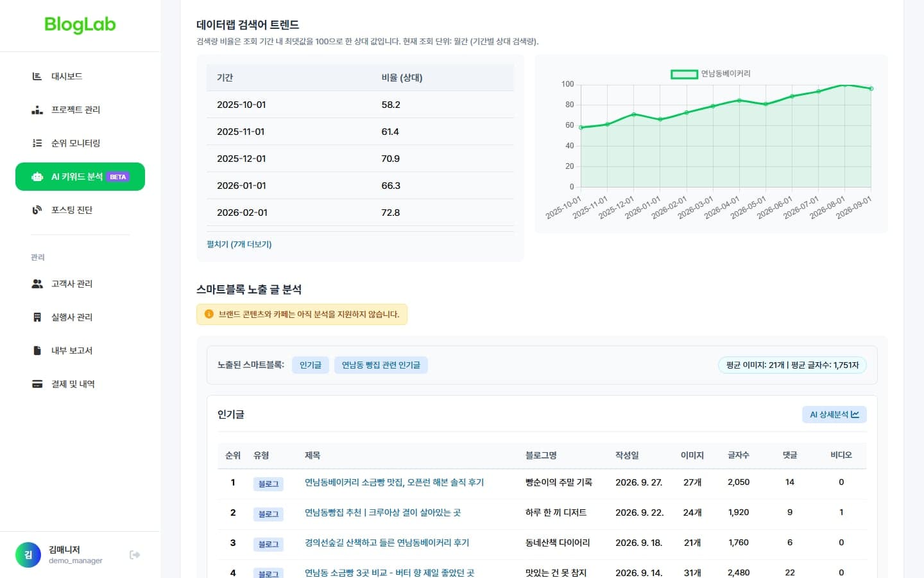The width and height of the screenshot is (924, 578).
Task: Click the average stats pill 평균 이미지: 21개
Action: point(792,365)
